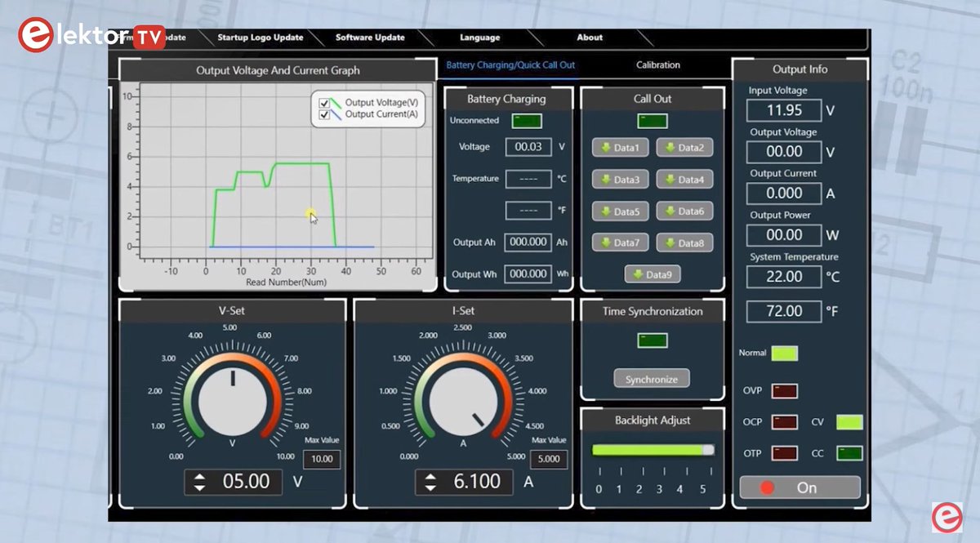Click the Output Wh 000.000 field

click(528, 274)
